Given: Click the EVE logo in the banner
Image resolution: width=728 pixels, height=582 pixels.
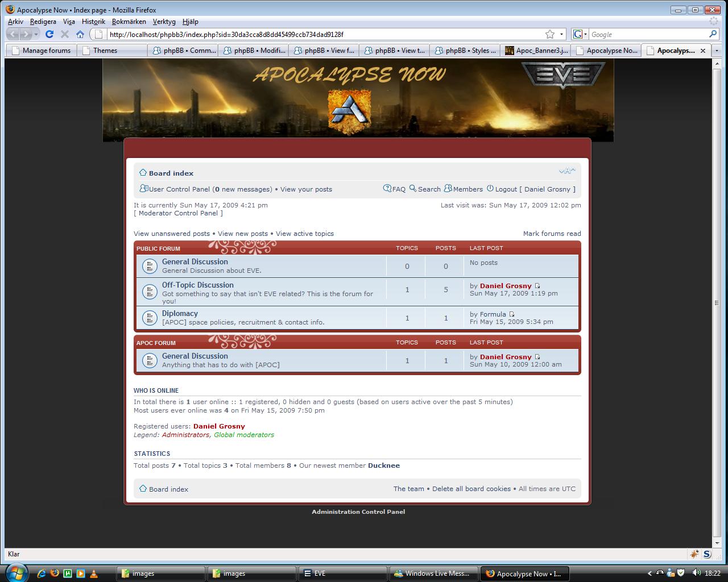Looking at the screenshot, I should [x=562, y=75].
